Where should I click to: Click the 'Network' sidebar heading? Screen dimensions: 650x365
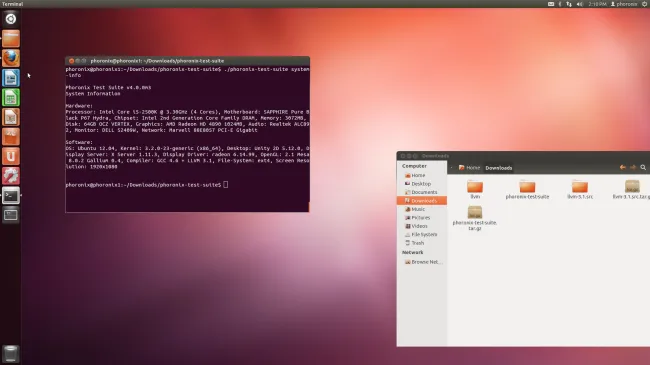click(412, 253)
